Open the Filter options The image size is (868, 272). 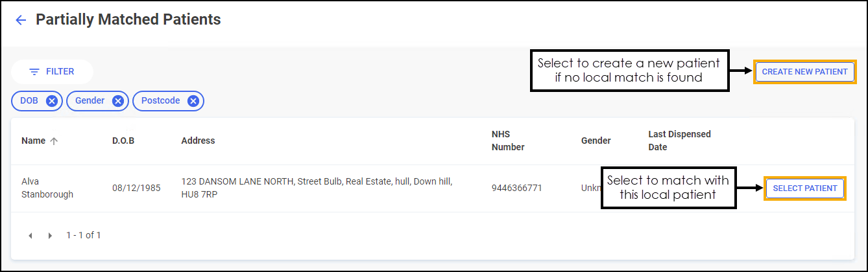pos(52,72)
